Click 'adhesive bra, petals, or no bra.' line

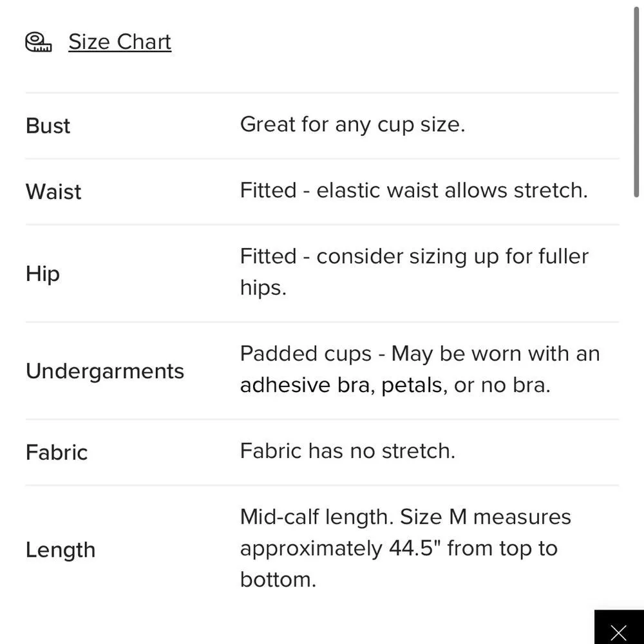[395, 386]
